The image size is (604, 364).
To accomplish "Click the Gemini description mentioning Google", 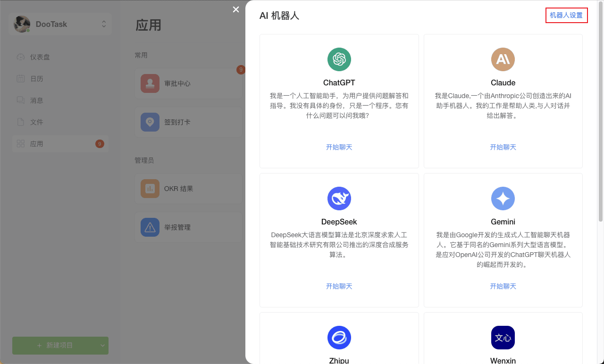I will coord(503,249).
